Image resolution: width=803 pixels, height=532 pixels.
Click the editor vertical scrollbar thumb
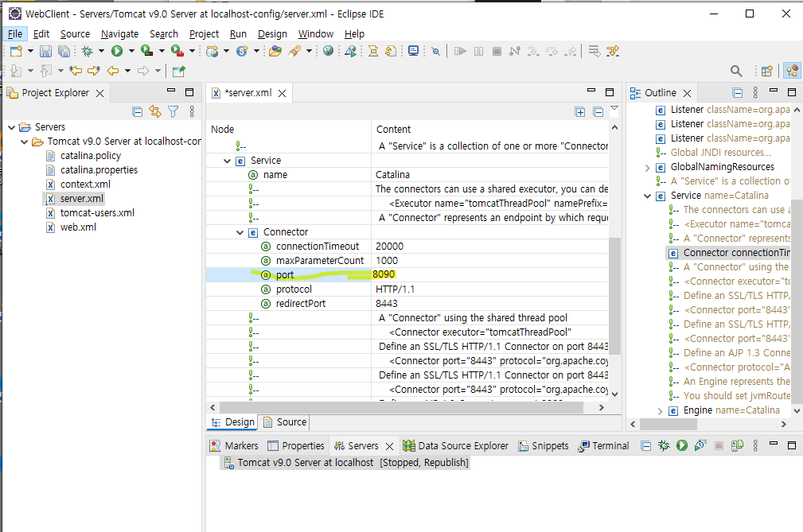click(x=614, y=296)
